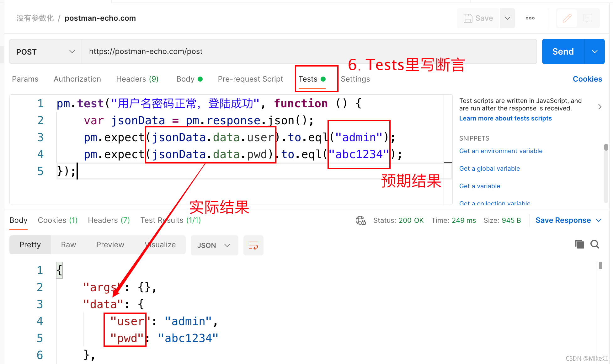
Task: Select the Pretty view mode
Action: click(x=30, y=245)
